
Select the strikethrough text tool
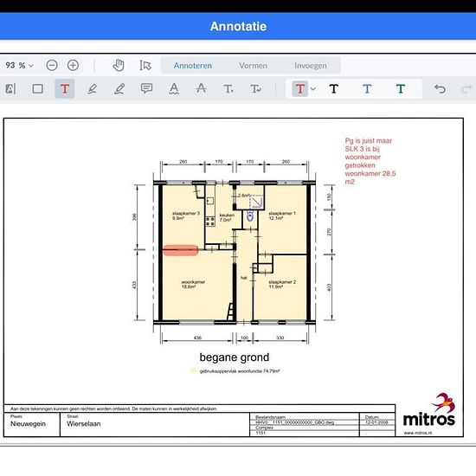[x=201, y=88]
